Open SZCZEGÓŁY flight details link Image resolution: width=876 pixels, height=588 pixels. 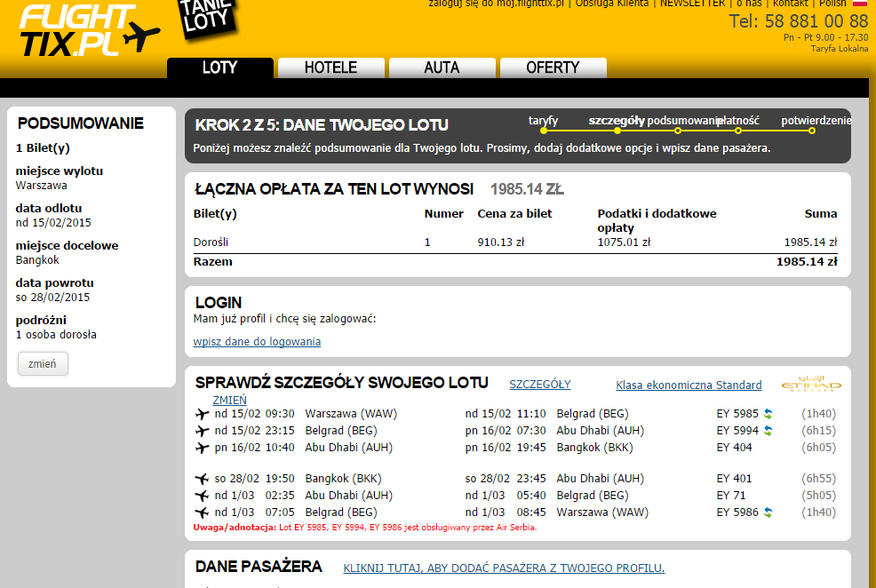click(x=539, y=385)
